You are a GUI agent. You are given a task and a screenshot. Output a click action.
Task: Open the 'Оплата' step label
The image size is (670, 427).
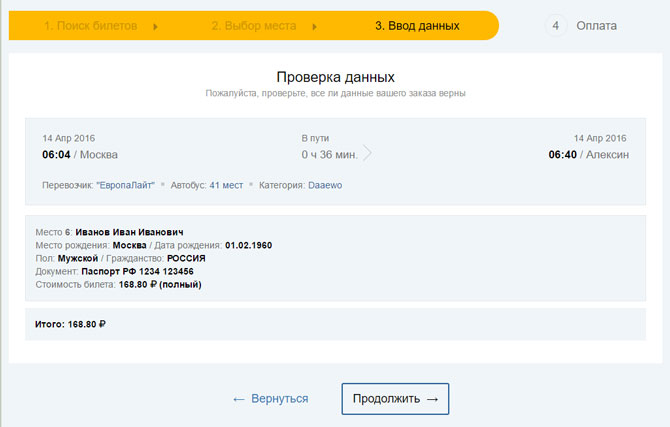[x=597, y=26]
